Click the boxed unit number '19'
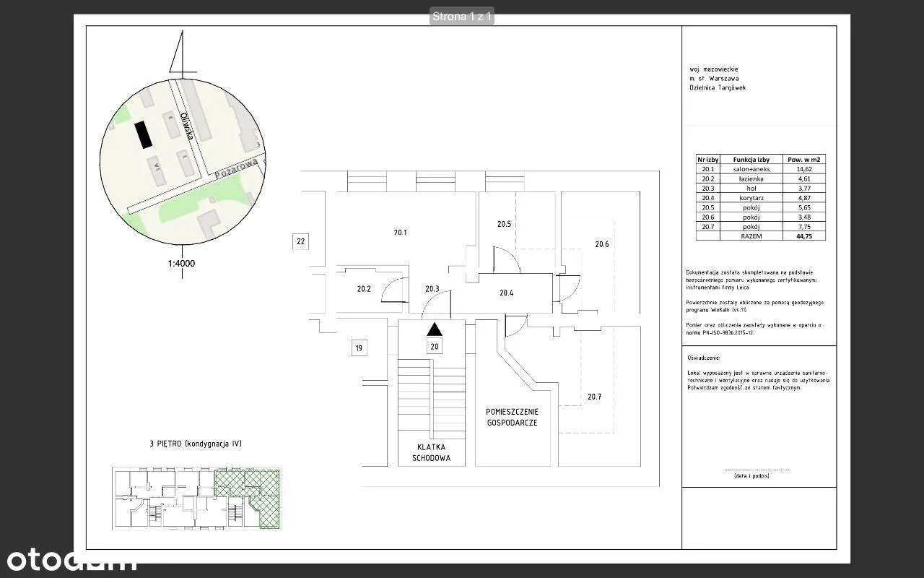The height and width of the screenshot is (578, 924). click(359, 348)
